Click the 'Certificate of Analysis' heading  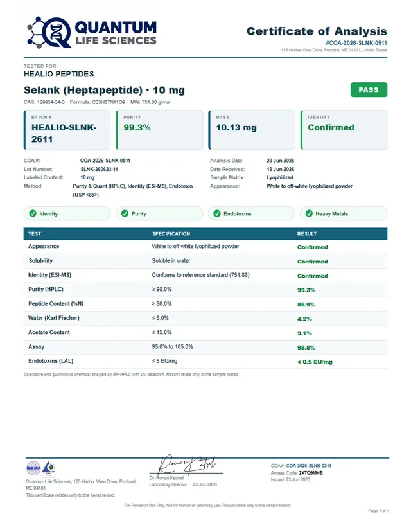pyautogui.click(x=317, y=31)
